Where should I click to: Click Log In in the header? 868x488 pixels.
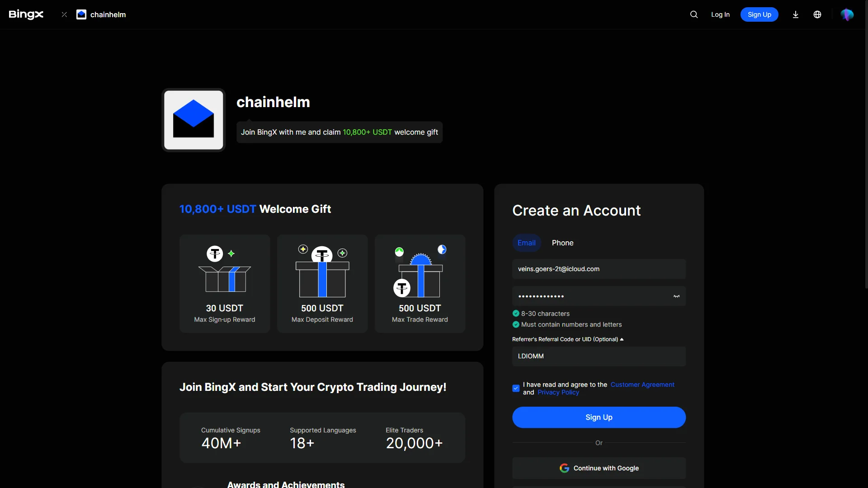pos(720,14)
